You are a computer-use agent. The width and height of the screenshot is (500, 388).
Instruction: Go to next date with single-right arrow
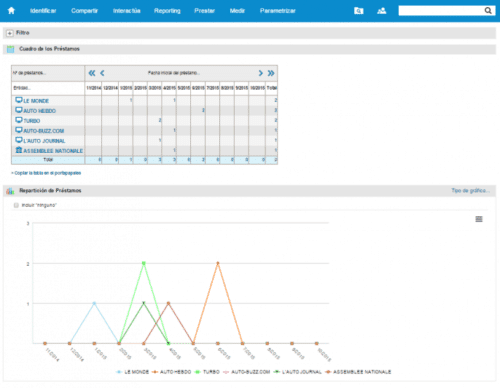pyautogui.click(x=260, y=73)
